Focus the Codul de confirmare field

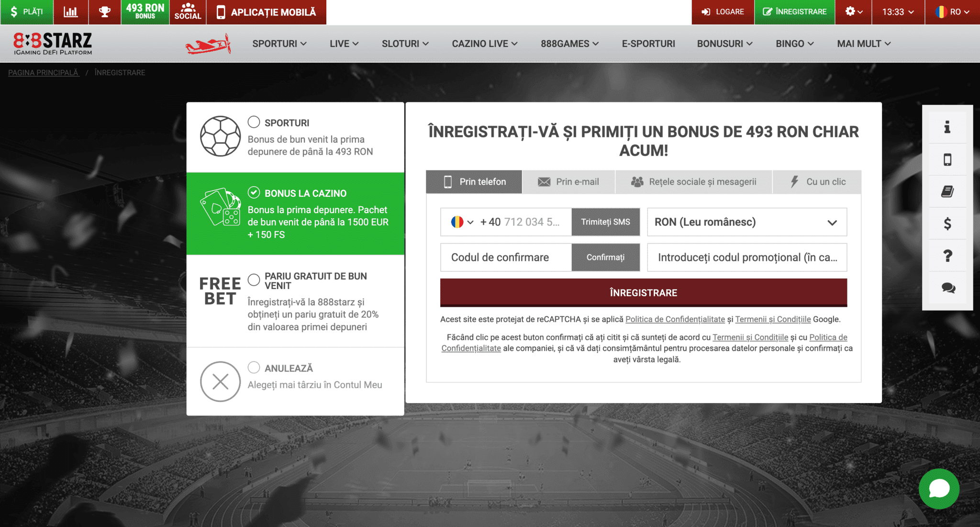(x=505, y=258)
